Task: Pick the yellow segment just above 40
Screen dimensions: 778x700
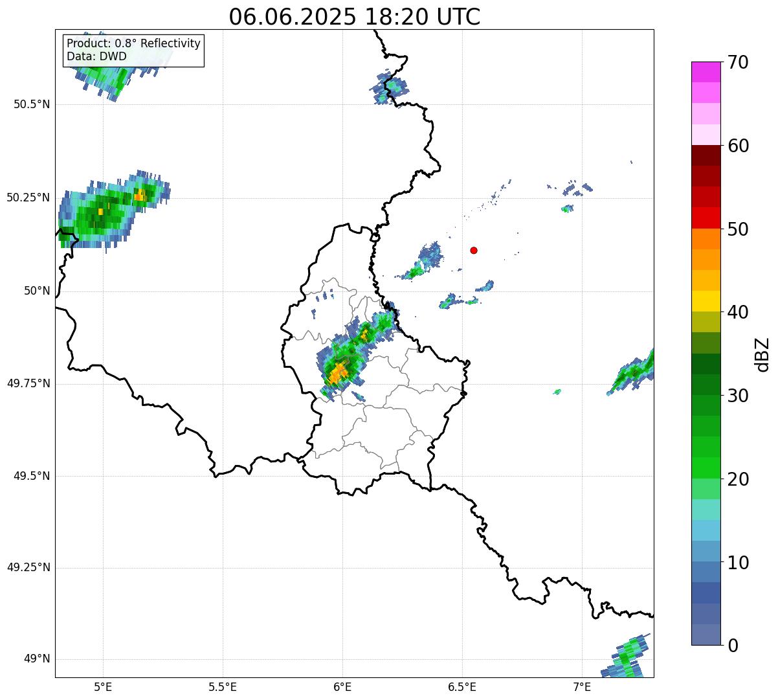Action: [x=706, y=301]
